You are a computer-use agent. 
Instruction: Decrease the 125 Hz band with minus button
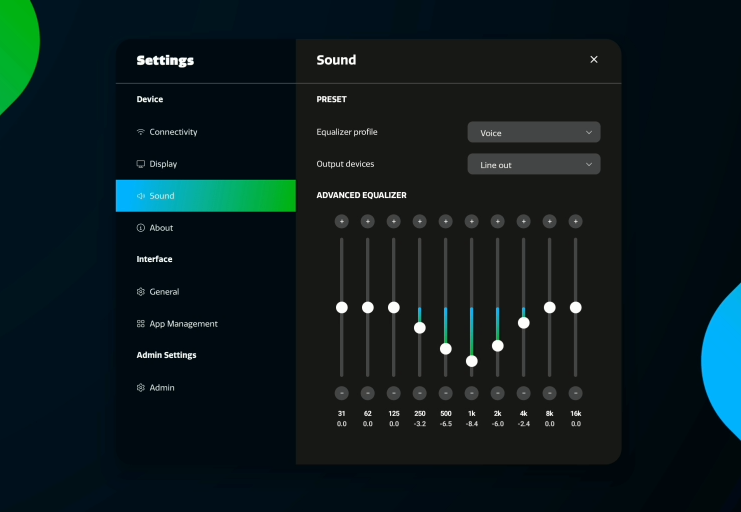click(394, 393)
